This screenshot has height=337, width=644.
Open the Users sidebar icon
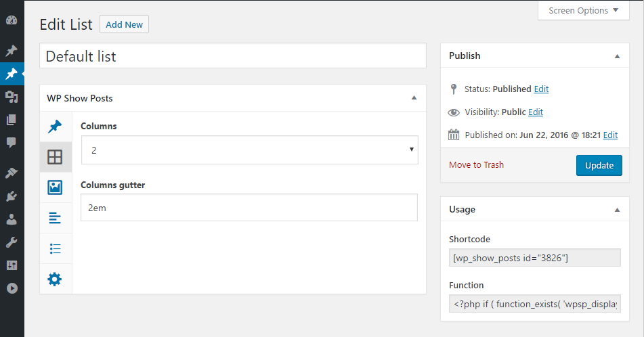click(x=12, y=219)
